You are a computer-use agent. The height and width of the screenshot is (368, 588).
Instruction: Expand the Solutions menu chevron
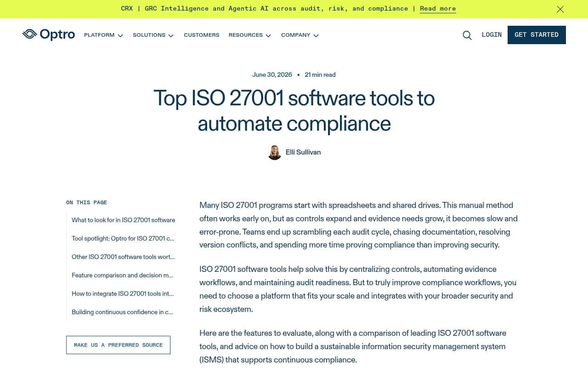click(x=171, y=35)
